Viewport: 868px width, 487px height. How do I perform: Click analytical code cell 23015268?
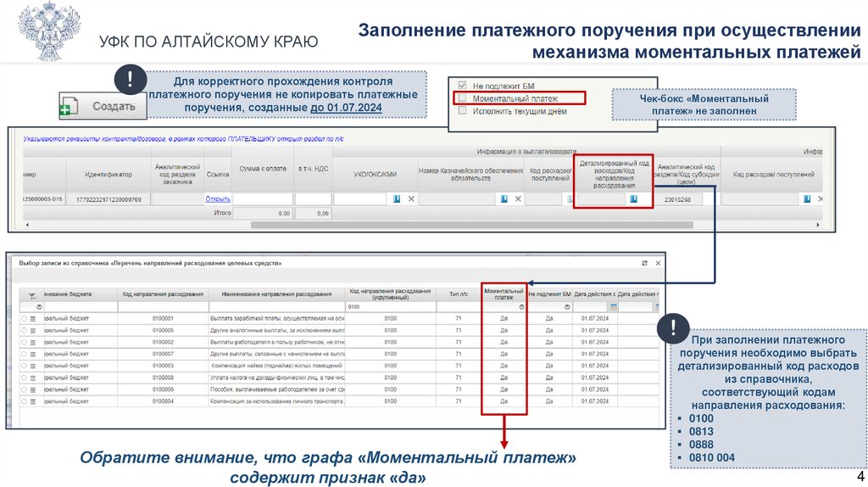pos(677,199)
